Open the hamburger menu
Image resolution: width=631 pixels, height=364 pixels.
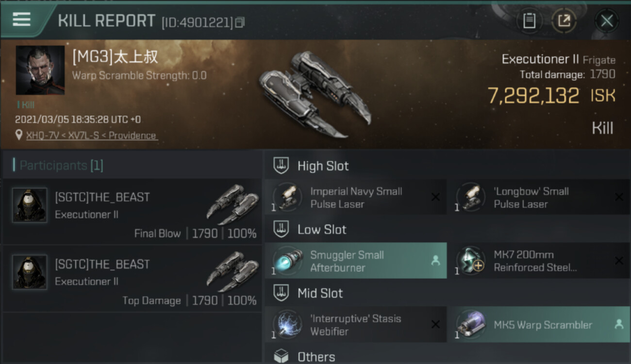(x=22, y=19)
